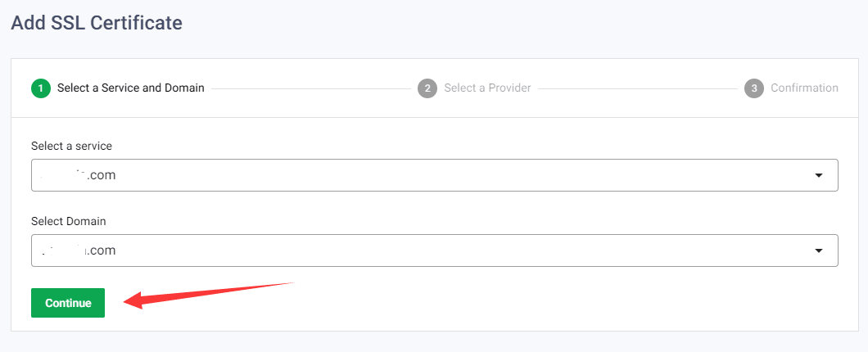This screenshot has width=868, height=352.
Task: Click the red arrow pointing at Continue
Action: [x=208, y=293]
